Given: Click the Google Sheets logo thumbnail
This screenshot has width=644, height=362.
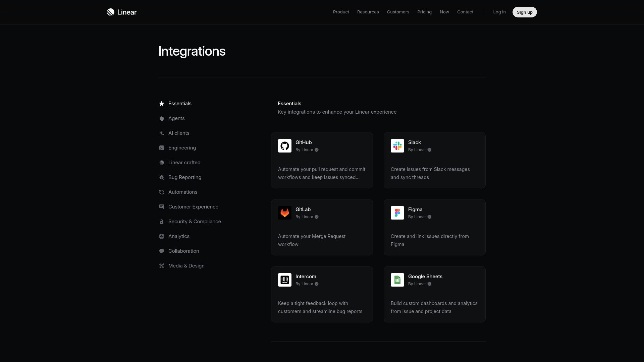Looking at the screenshot, I should (x=397, y=280).
